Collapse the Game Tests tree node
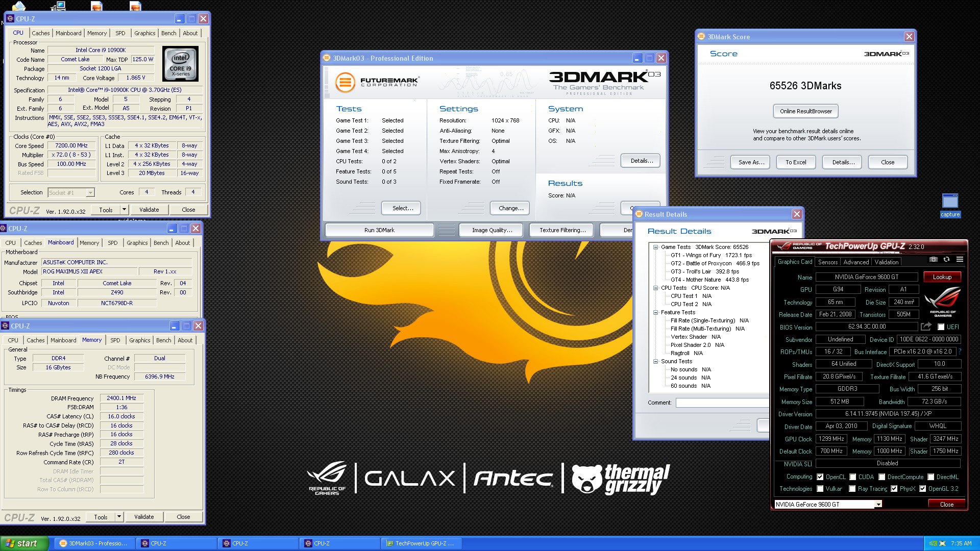This screenshot has width=980, height=551. 655,247
